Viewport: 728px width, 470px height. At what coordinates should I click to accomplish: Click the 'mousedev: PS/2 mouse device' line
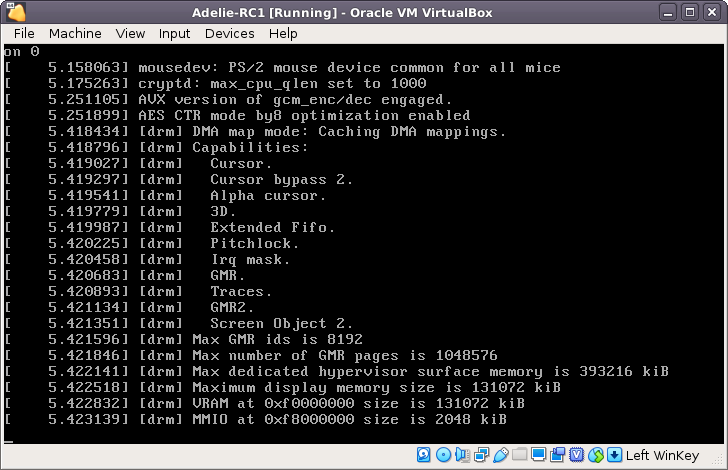coord(282,67)
